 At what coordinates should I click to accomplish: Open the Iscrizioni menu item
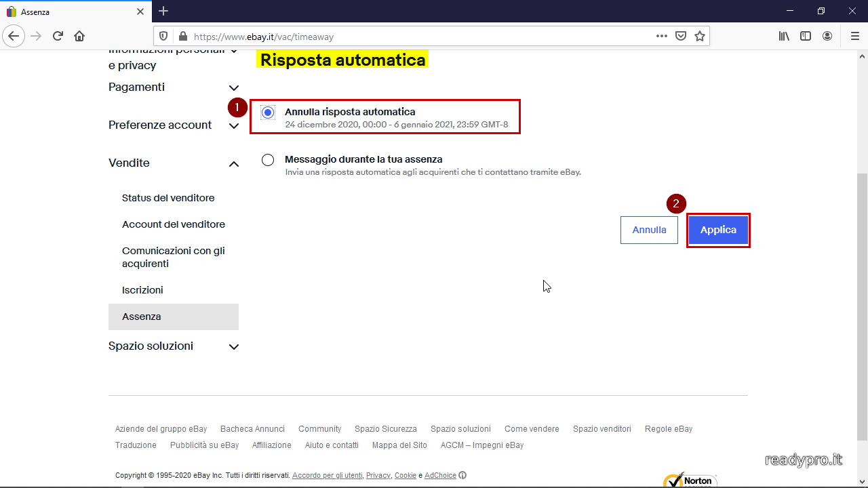(x=142, y=290)
